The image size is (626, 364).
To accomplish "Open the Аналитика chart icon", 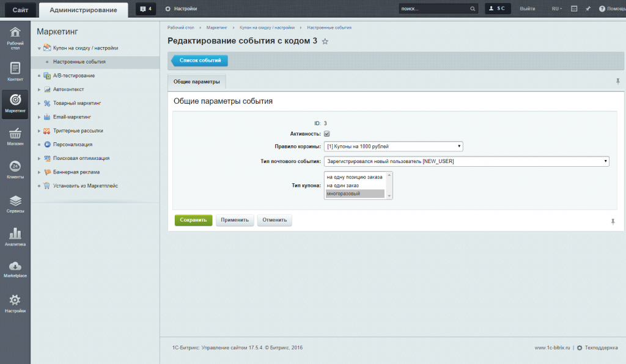I will [x=15, y=236].
